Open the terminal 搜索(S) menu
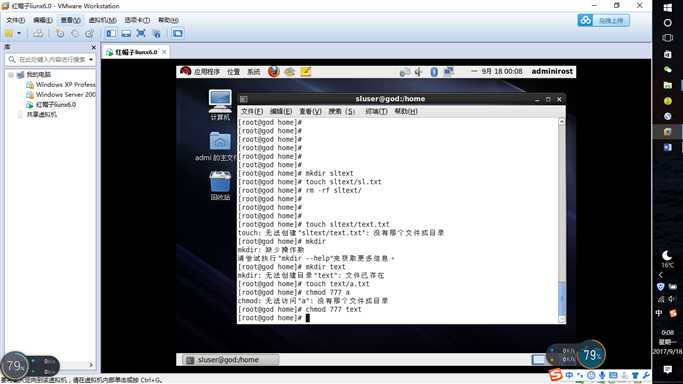This screenshot has height=384, width=683. [342, 111]
